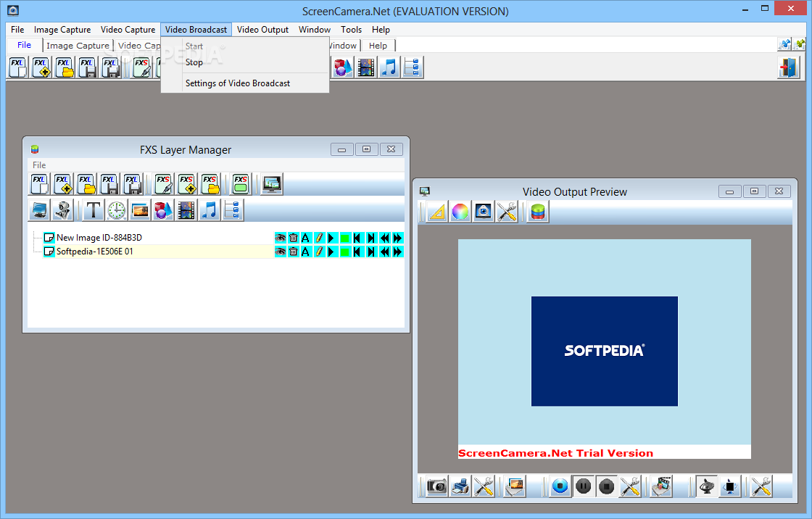
Task: Toggle visibility eye of New Image ID-884B3D layer
Action: 280,238
